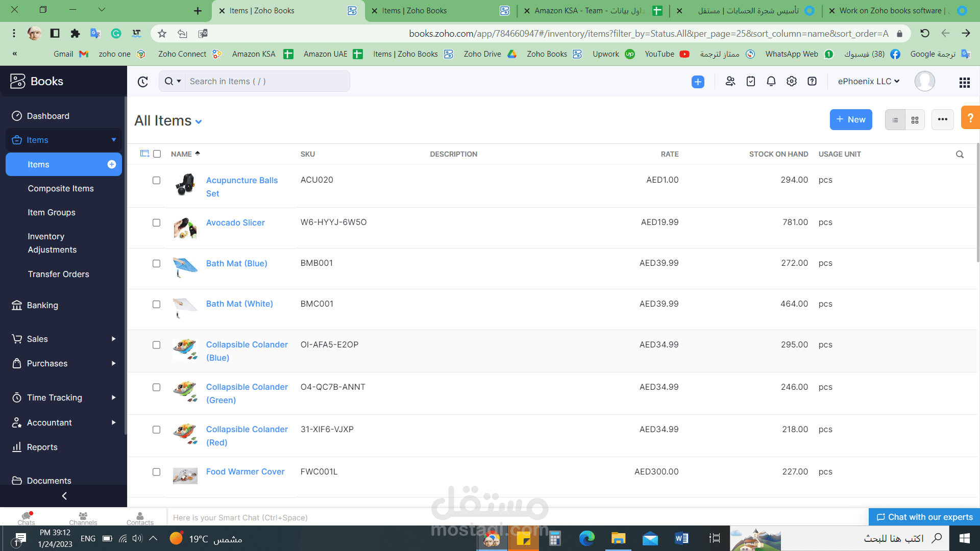This screenshot has height=551, width=980.
Task: Open Composite Items in sidebar
Action: [61, 189]
